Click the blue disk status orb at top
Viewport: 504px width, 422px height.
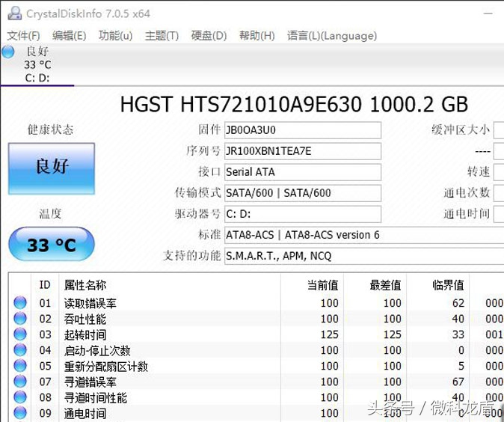point(8,52)
